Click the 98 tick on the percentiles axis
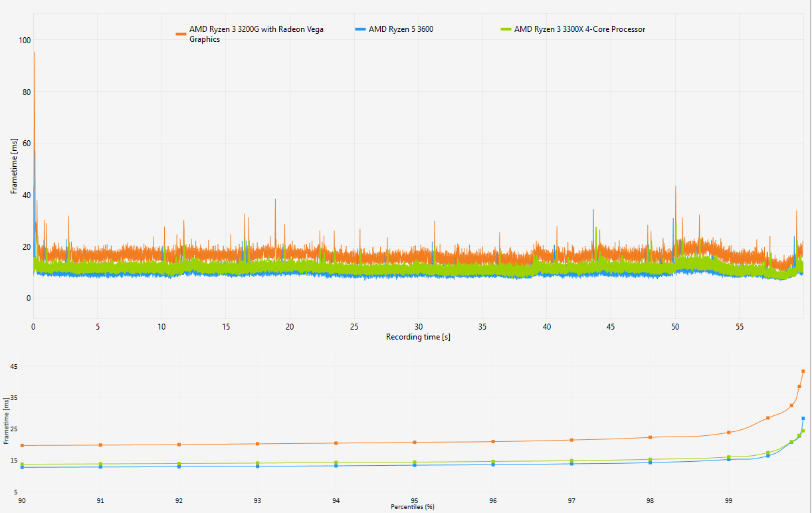 click(x=650, y=500)
